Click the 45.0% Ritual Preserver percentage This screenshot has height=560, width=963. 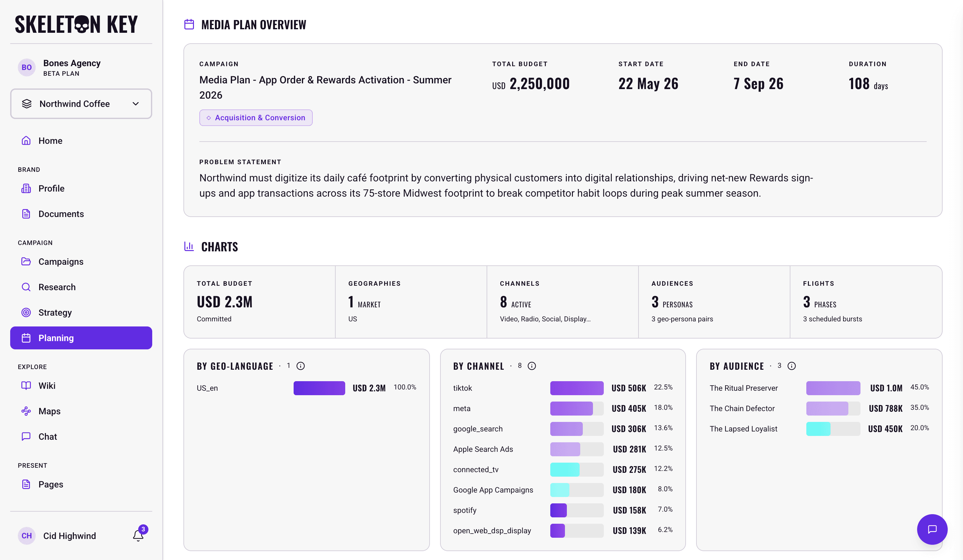(919, 388)
